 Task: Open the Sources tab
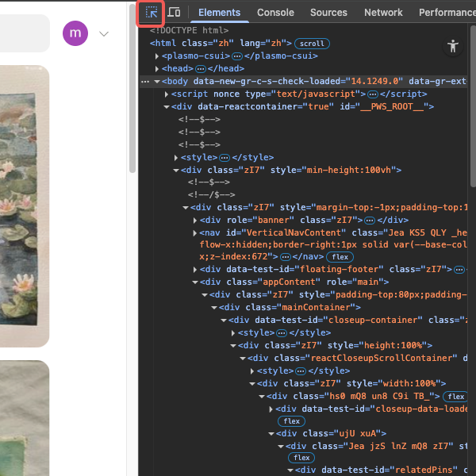click(x=328, y=13)
